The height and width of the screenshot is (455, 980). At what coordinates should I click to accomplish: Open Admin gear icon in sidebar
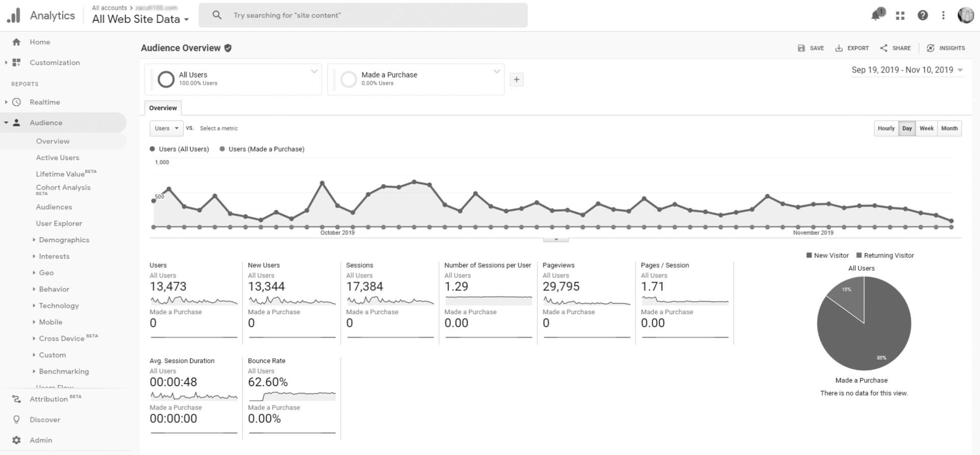[17, 440]
